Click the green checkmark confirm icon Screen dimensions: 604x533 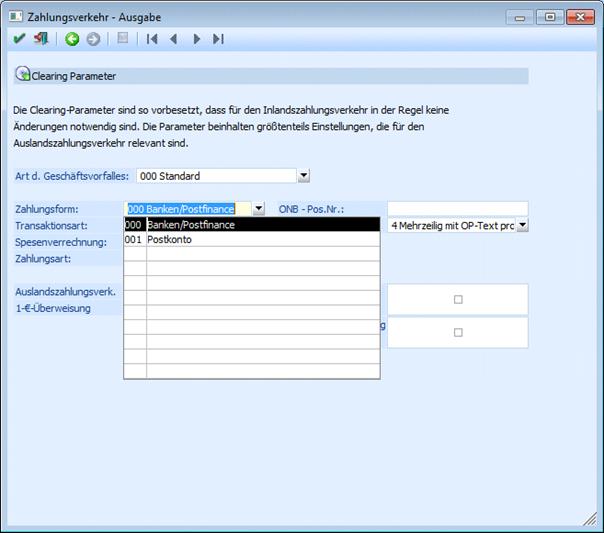pos(19,39)
